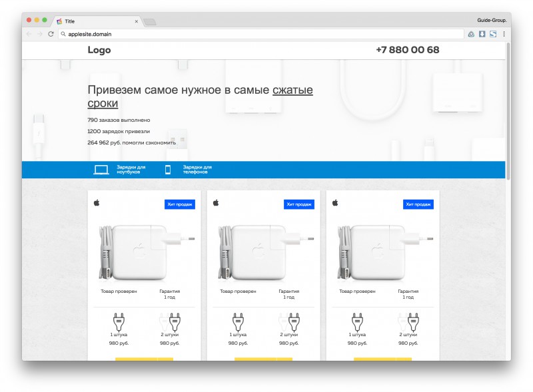Select the single plug icon on first card
Image resolution: width=533 pixels, height=392 pixels.
pos(119,321)
